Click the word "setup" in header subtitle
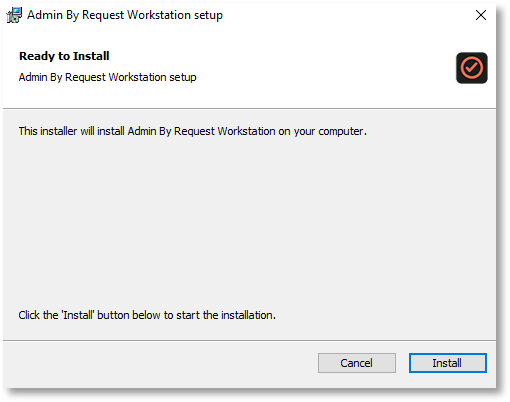Screen dimensions: 510x402 [183, 78]
